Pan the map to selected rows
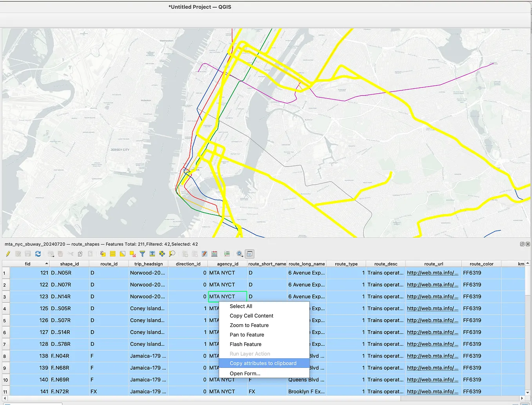The height and width of the screenshot is (405, 532). (x=162, y=254)
